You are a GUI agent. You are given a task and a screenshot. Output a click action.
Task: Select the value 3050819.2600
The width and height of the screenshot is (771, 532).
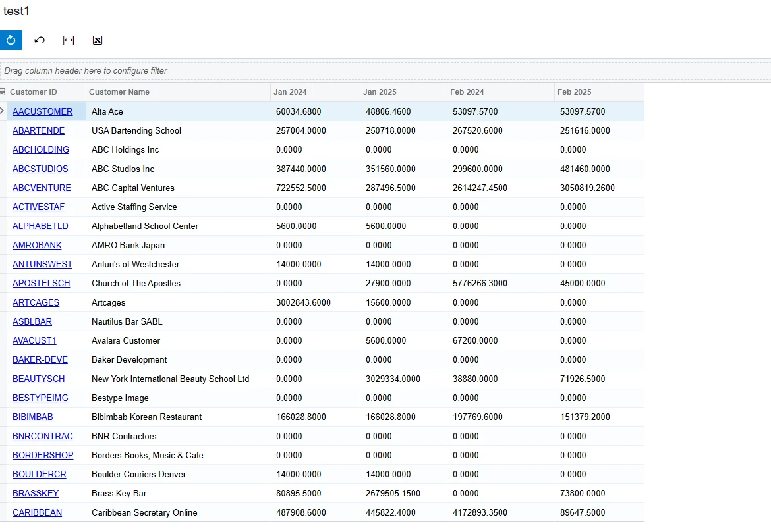coord(587,188)
